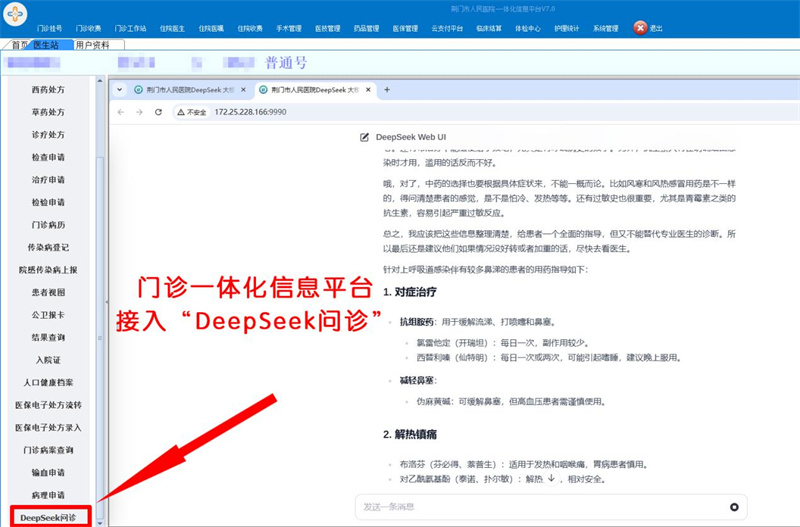Viewport: 800px width, 527px height.
Task: Open 院感传染病上报 in sidebar
Action: 48,270
